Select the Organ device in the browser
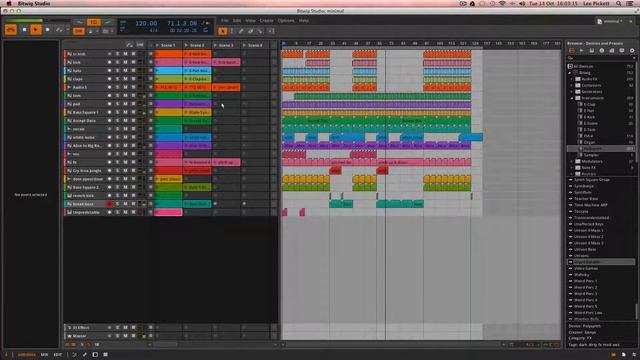The height and width of the screenshot is (360, 640). pos(589,142)
